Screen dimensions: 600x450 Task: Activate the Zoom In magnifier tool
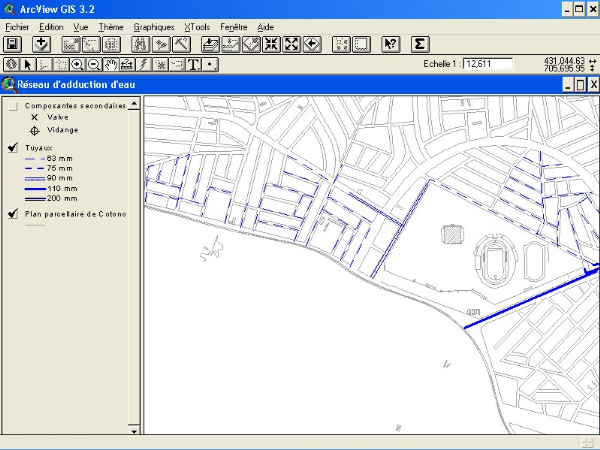pos(76,64)
